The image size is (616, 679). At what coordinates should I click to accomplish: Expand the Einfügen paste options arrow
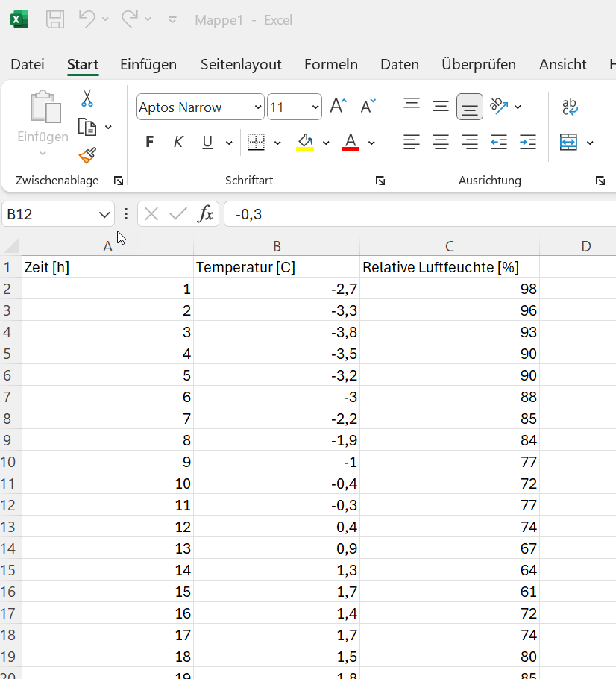tap(43, 153)
